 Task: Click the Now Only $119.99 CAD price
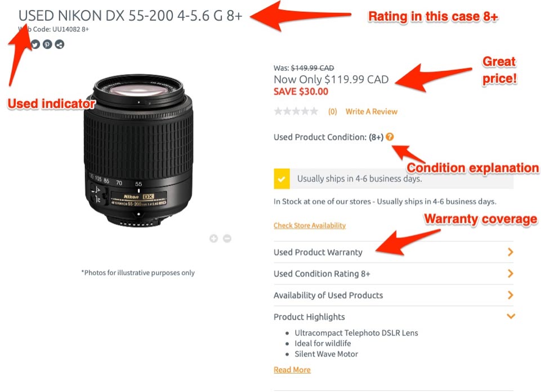(x=331, y=79)
